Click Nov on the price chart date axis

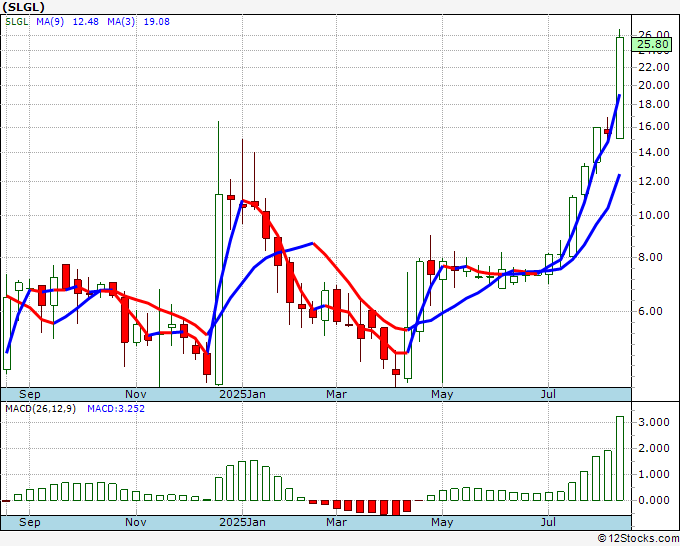click(x=136, y=394)
